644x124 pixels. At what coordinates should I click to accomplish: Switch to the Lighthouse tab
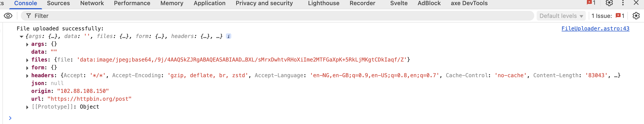click(x=323, y=3)
